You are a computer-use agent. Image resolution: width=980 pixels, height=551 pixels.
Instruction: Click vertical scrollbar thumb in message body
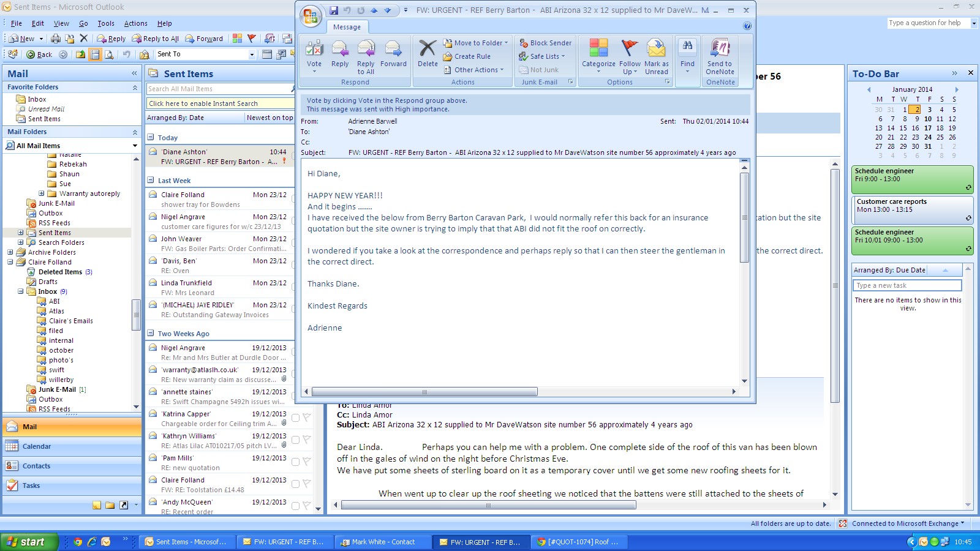(745, 217)
